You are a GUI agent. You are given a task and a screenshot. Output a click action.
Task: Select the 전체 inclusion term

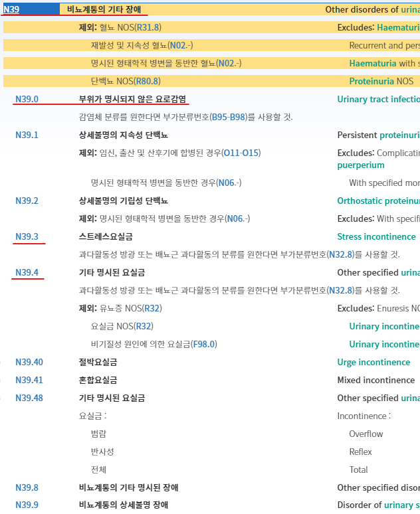[99, 470]
